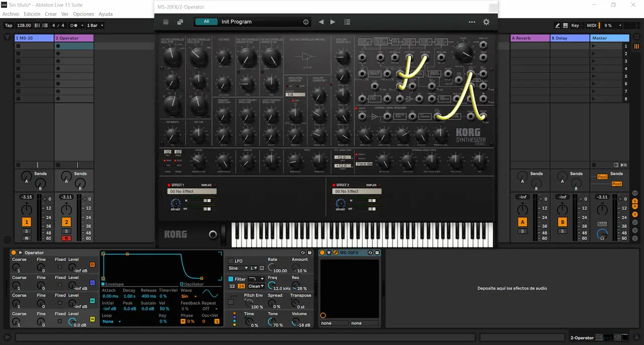Launch Master scene 1 play triangle
The width and height of the screenshot is (644, 345).
[x=594, y=46]
